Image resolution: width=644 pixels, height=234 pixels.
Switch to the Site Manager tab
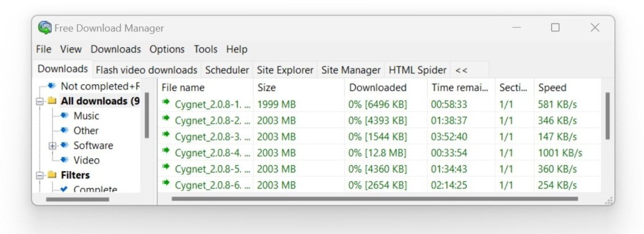351,70
